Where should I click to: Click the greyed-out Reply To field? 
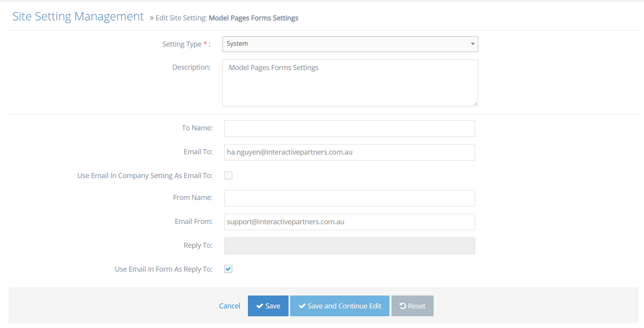point(349,246)
